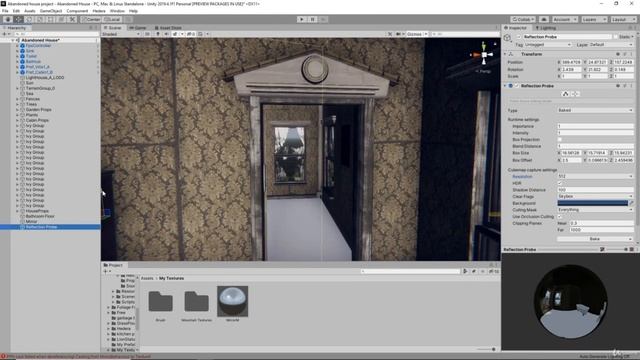Toggle scene lighting bulb icon
Image resolution: width=640 pixels, height=360 pixels.
tap(158, 34)
